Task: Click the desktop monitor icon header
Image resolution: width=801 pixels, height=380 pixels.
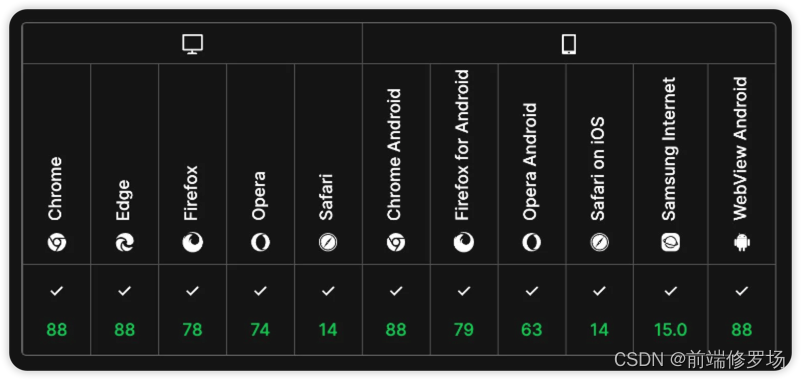Action: (x=193, y=44)
